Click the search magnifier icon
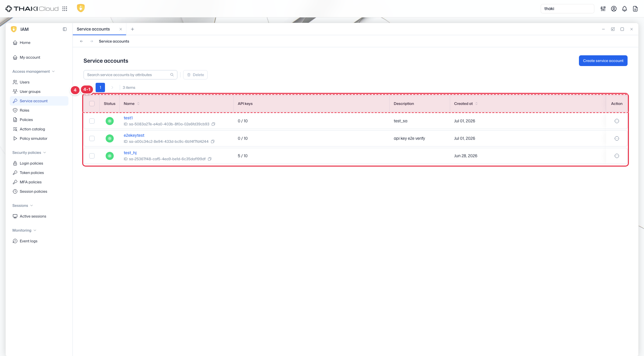The height and width of the screenshot is (356, 644). pyautogui.click(x=172, y=75)
